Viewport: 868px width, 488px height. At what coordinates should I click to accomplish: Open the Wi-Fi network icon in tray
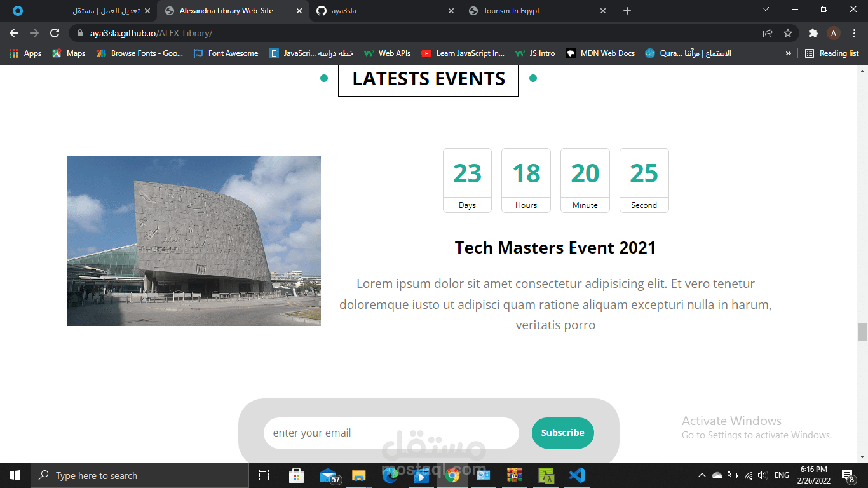point(748,475)
